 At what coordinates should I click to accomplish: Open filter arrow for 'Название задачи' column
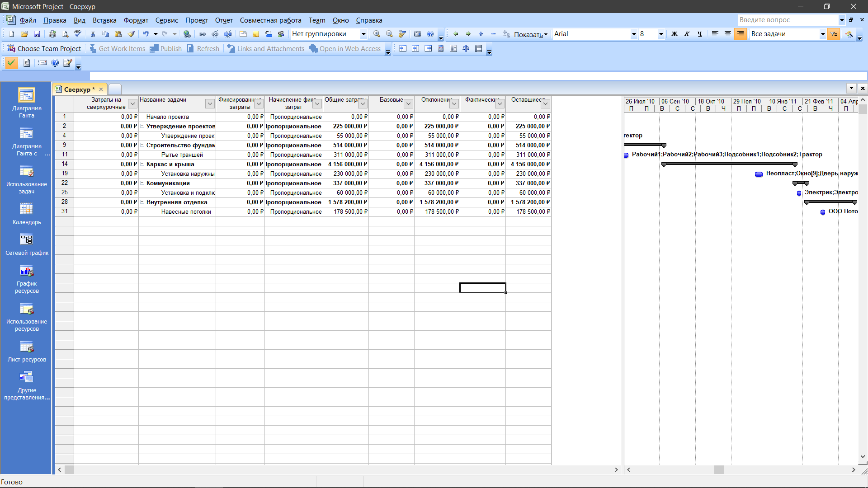coord(210,104)
